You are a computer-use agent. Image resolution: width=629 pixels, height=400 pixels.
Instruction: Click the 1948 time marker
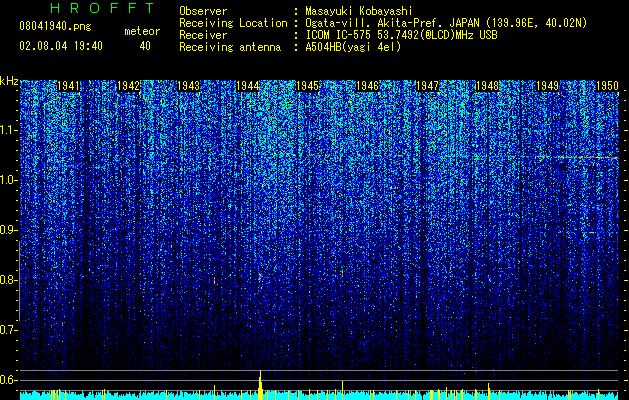point(487,86)
